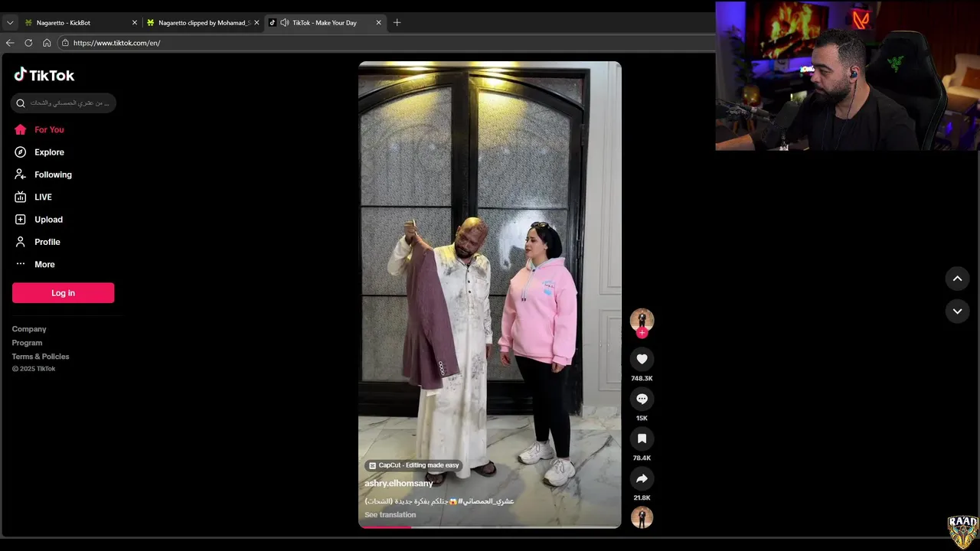Screen dimensions: 980x551
Task: Click See translation under the caption
Action: pos(390,515)
